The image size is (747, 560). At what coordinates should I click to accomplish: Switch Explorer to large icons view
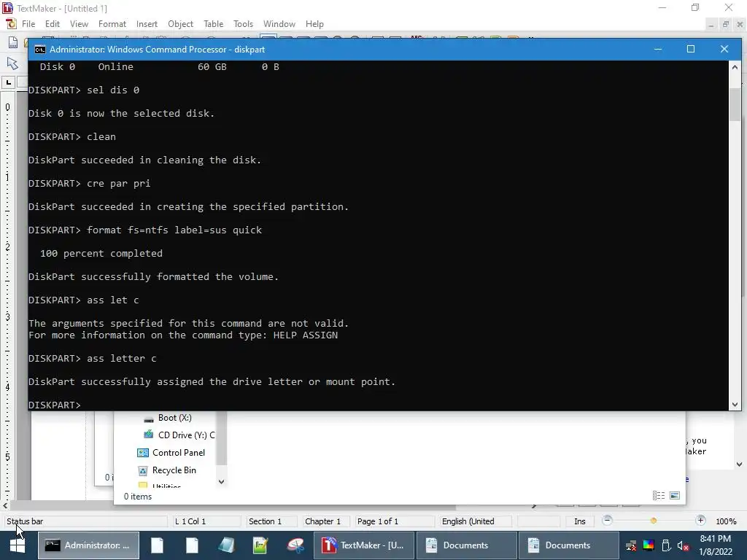coord(675,496)
